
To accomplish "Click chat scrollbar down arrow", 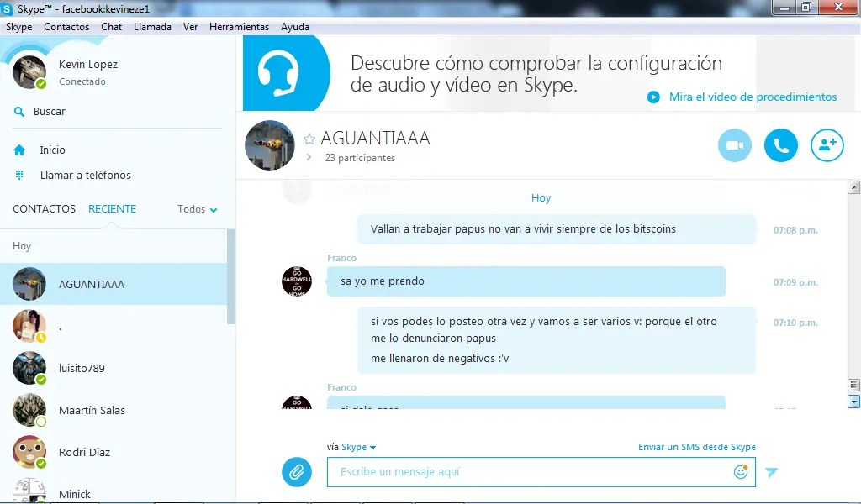I will click(x=854, y=402).
